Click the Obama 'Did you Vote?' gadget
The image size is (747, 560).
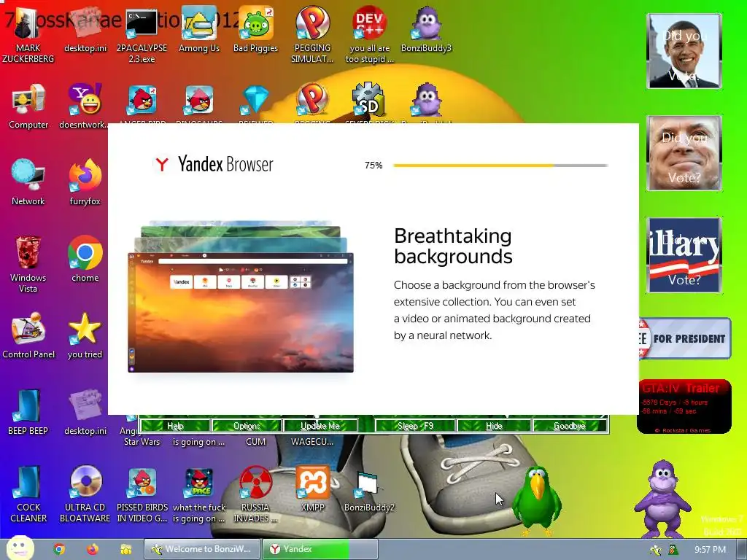pyautogui.click(x=684, y=51)
